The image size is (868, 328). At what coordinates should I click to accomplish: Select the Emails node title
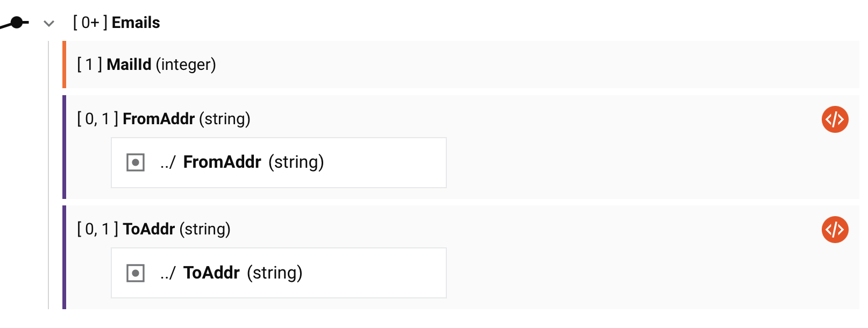pos(136,23)
